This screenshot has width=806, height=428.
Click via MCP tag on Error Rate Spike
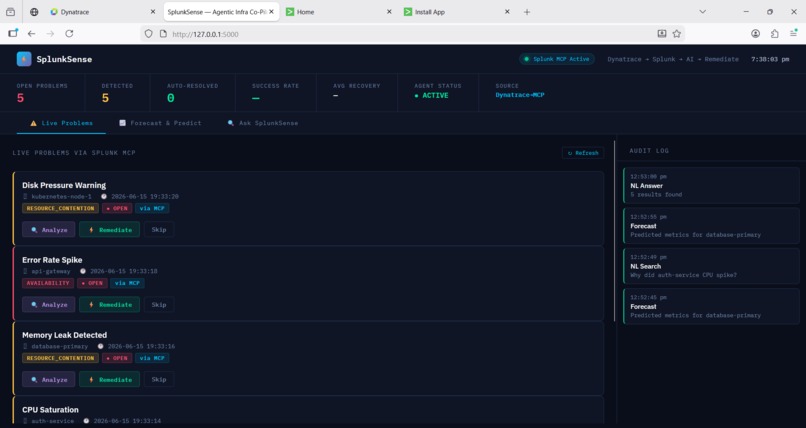(x=127, y=283)
